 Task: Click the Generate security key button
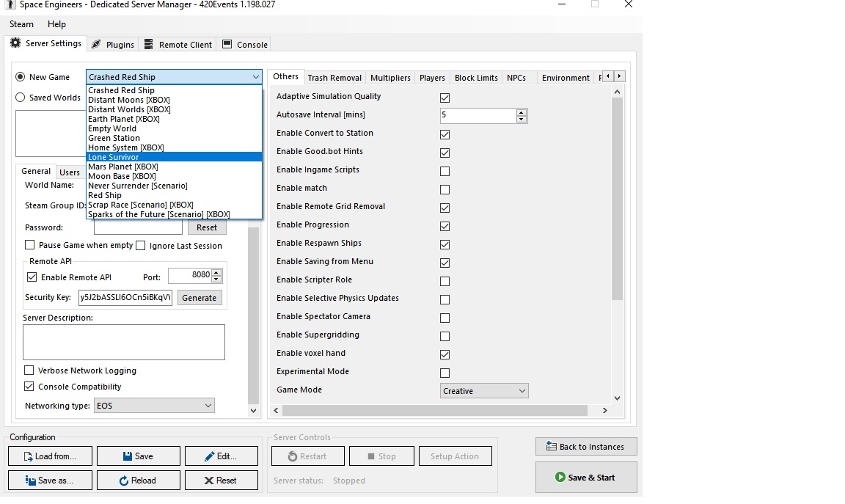pos(199,298)
